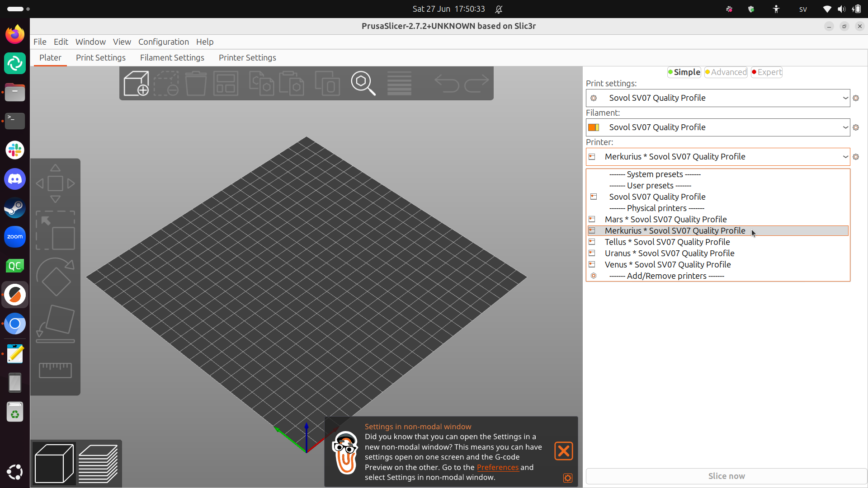The height and width of the screenshot is (488, 868).
Task: Follow the Preferences link in hint
Action: click(498, 468)
